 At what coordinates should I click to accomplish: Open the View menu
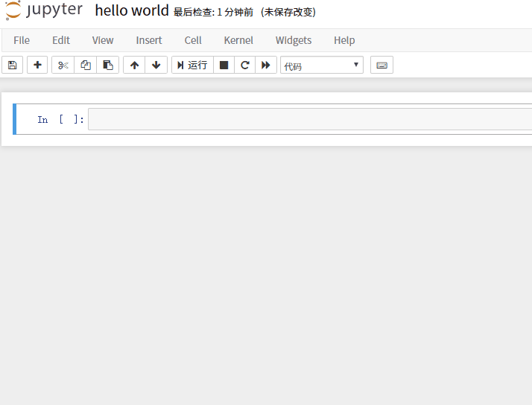(103, 40)
